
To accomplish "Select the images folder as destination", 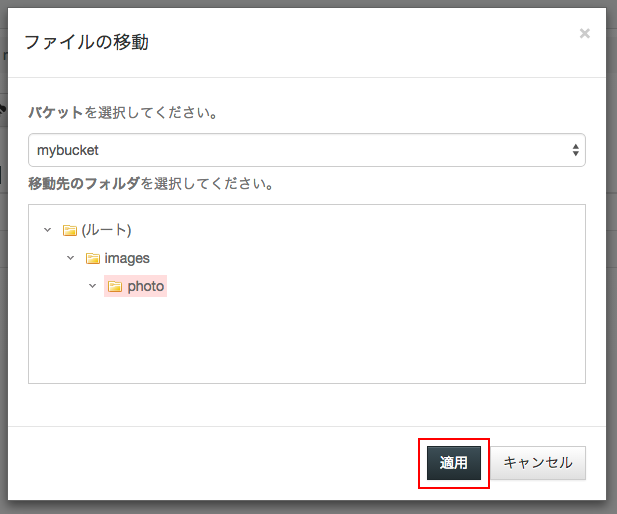I will coord(127,259).
